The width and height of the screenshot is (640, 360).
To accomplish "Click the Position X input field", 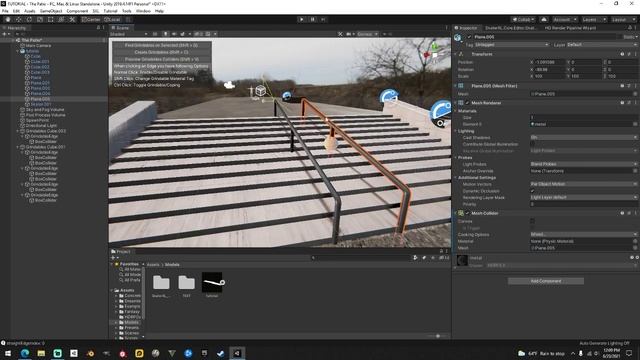I will [x=549, y=62].
